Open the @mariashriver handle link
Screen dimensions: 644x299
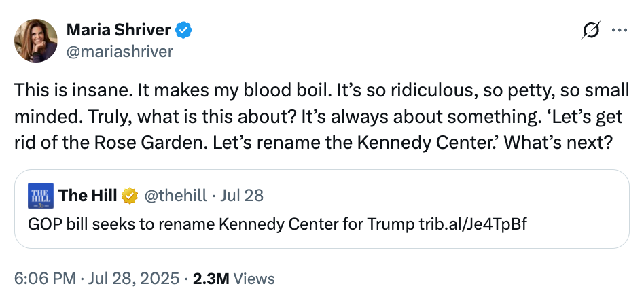(x=120, y=52)
